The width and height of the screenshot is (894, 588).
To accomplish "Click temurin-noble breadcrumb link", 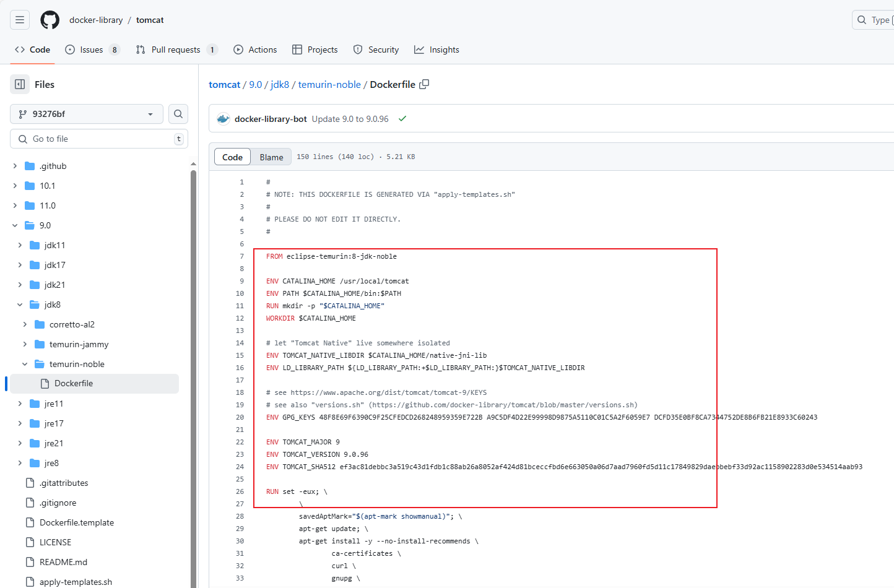I will pyautogui.click(x=329, y=84).
